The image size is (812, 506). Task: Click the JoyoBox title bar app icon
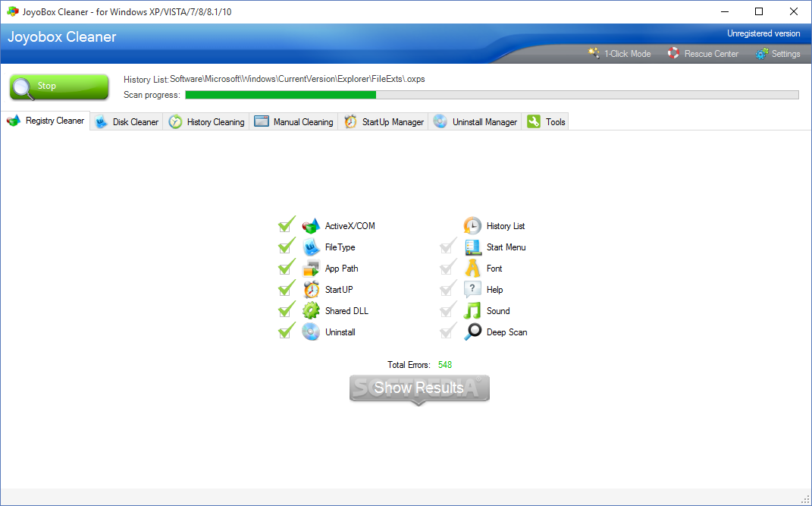(12, 11)
